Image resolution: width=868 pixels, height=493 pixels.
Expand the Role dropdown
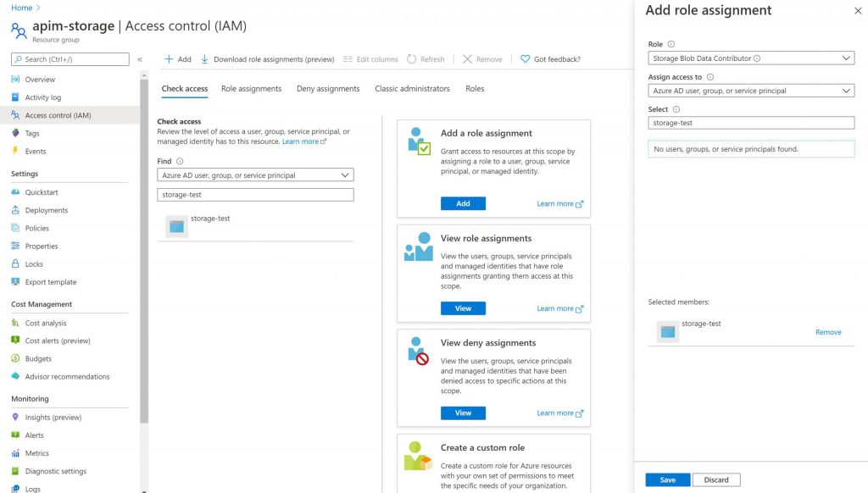[751, 58]
